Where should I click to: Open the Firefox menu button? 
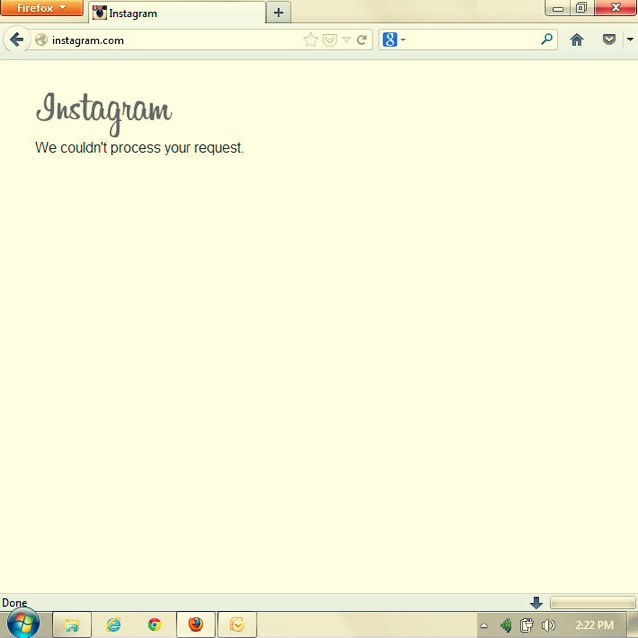(x=42, y=8)
